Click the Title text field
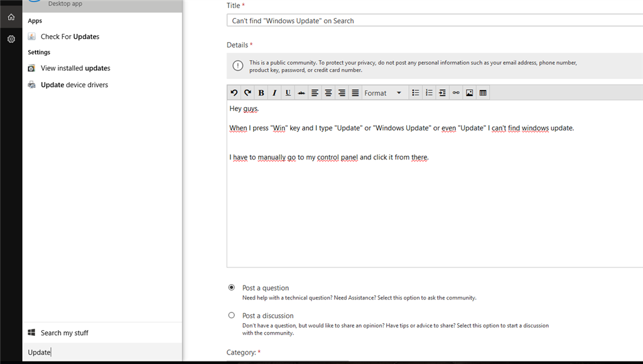Image resolution: width=643 pixels, height=364 pixels. click(433, 21)
